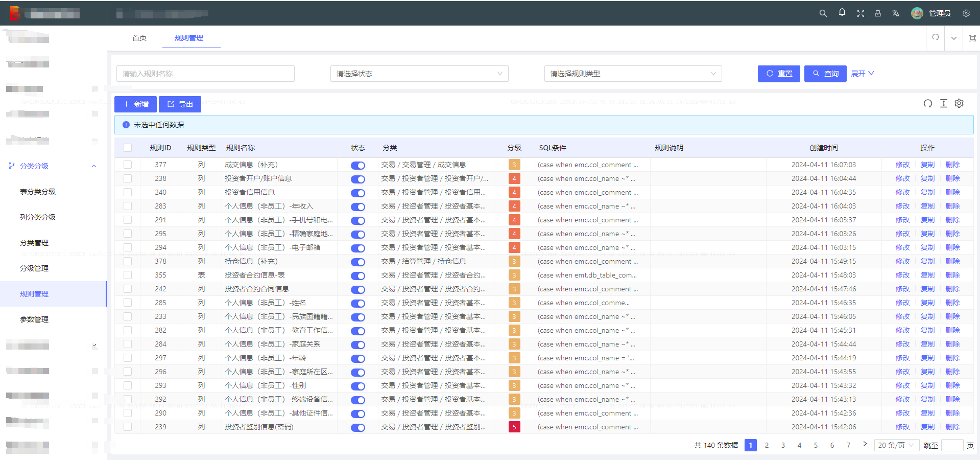Open 分级管理 in sidebar
The width and height of the screenshot is (980, 460).
(x=34, y=268)
